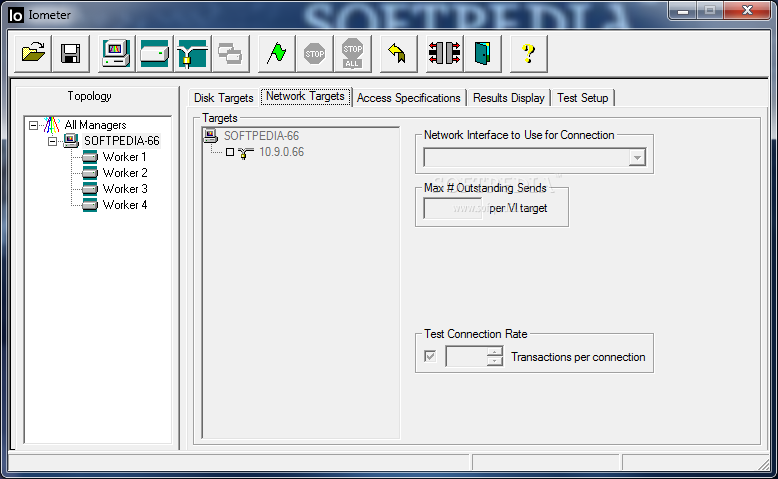This screenshot has height=479, width=778.
Task: Click the Stop current test icon
Action: click(315, 53)
